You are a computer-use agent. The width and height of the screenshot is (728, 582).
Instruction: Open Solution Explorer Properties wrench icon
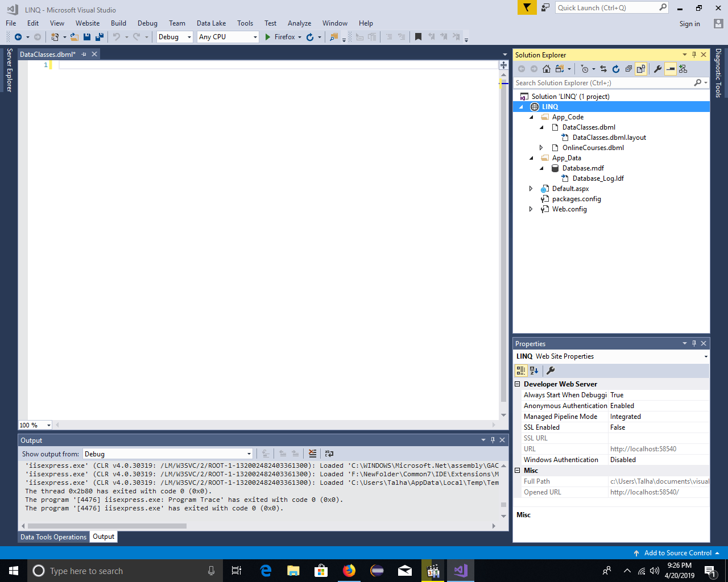[658, 69]
